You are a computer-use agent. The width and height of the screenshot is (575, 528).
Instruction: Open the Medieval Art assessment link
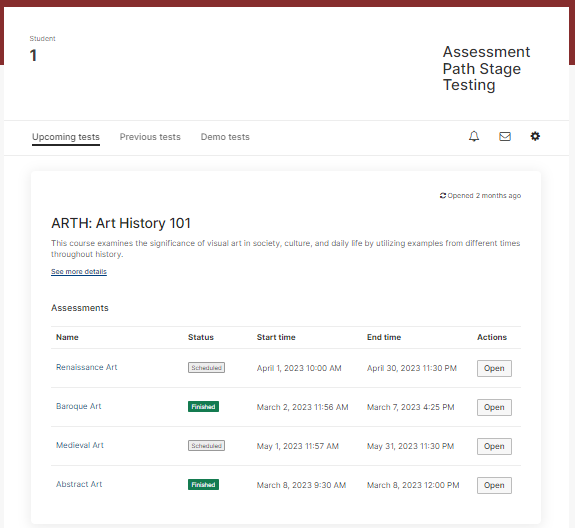tap(80, 445)
